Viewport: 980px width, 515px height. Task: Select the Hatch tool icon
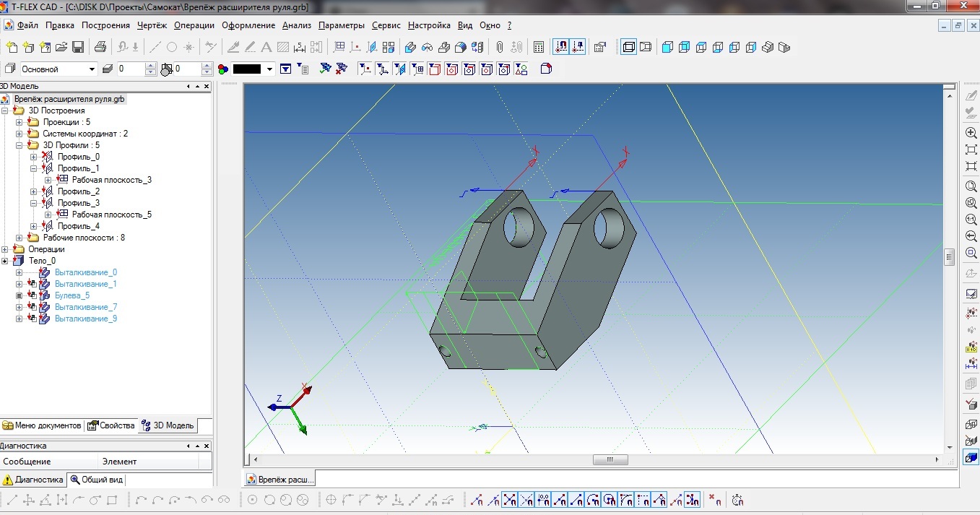[x=283, y=48]
